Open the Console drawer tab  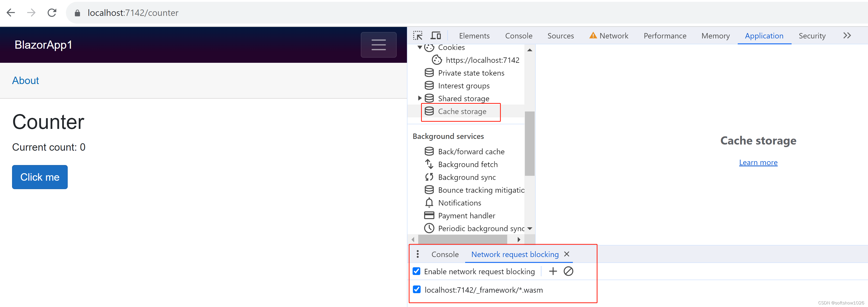tap(445, 254)
